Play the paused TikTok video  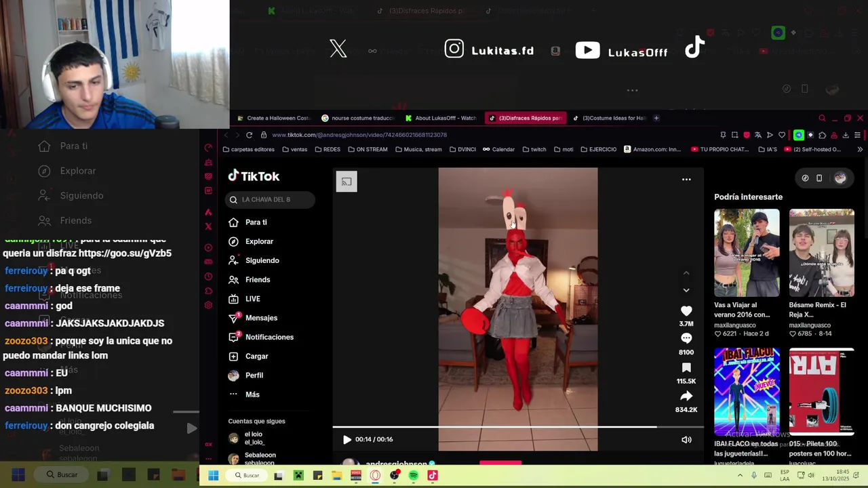pyautogui.click(x=347, y=439)
